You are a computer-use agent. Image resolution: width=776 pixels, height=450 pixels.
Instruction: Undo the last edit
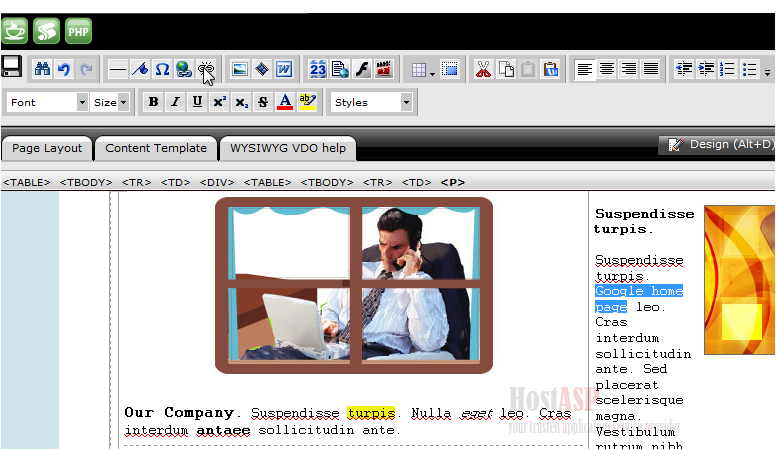click(x=64, y=69)
